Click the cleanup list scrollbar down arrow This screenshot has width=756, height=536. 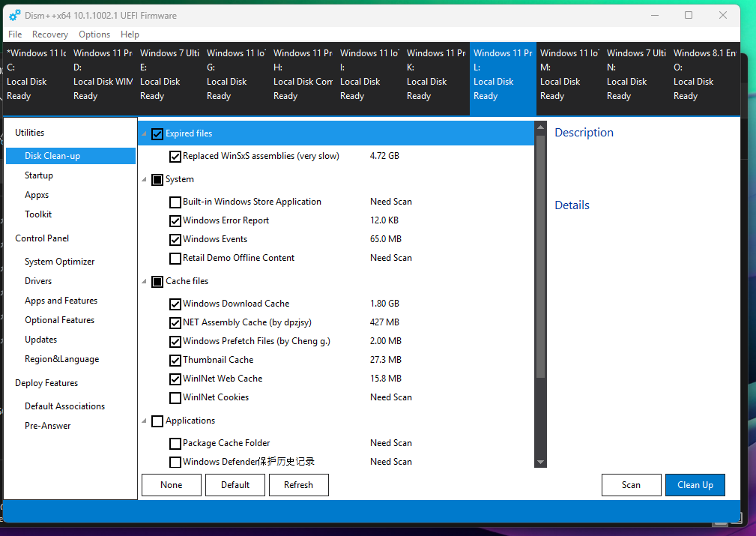[540, 463]
